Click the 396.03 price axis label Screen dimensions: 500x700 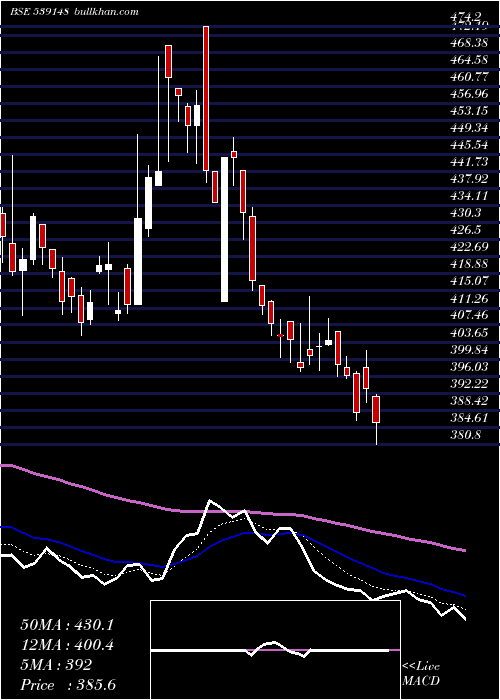pos(469,367)
